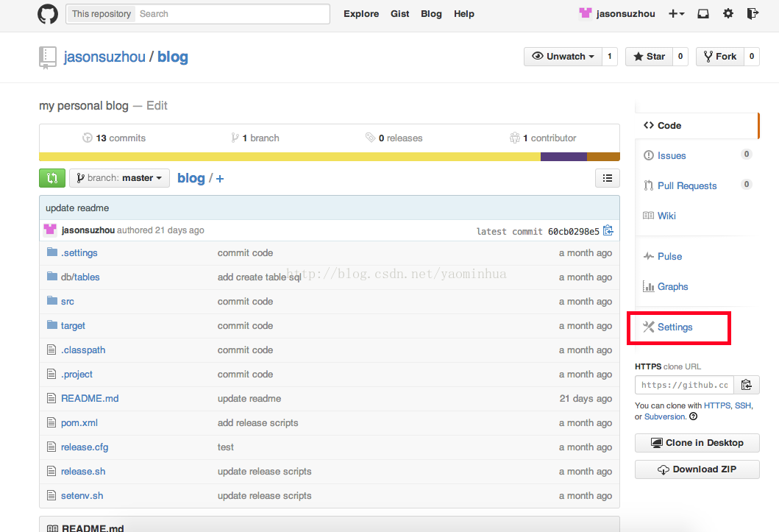Open the README.md file
The width and height of the screenshot is (779, 532).
coord(90,398)
